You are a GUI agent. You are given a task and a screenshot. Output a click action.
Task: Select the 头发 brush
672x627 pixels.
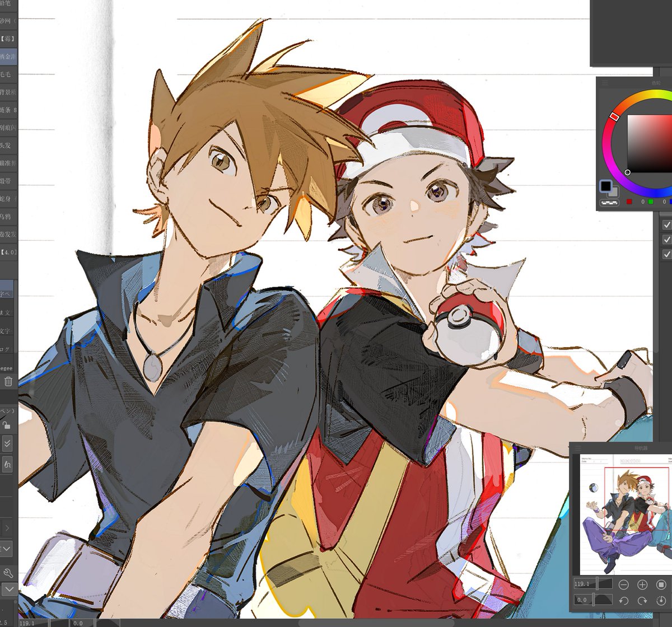[x=8, y=145]
